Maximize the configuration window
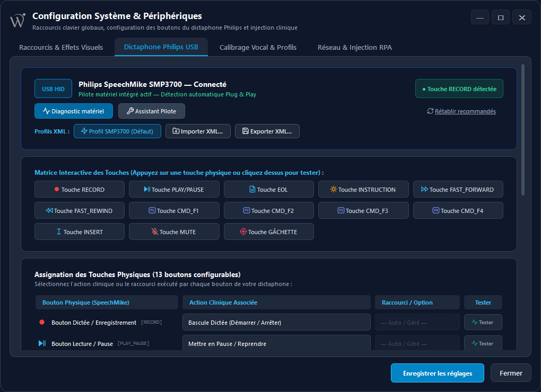 (501, 17)
